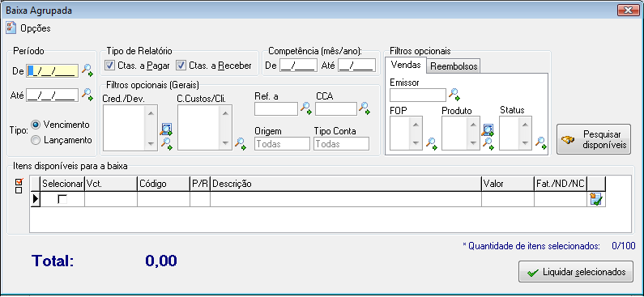
Task: Open lookup beside CCA field
Action: [365, 108]
